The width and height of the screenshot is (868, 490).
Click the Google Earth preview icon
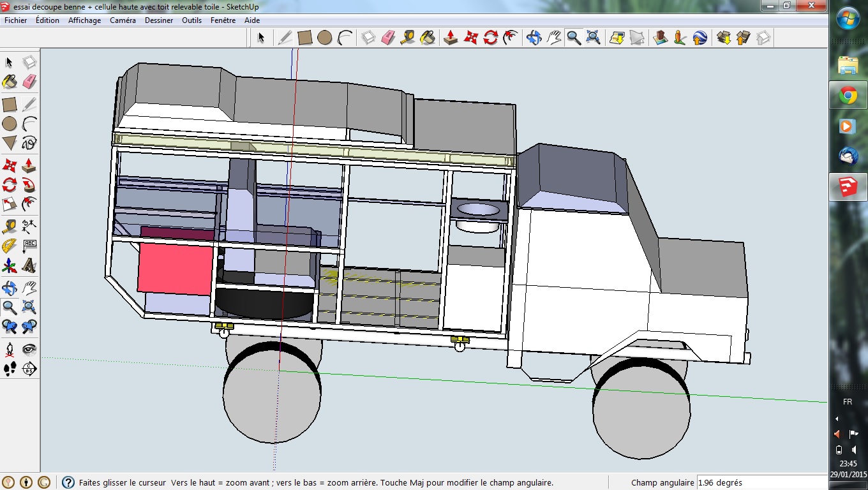pos(700,38)
